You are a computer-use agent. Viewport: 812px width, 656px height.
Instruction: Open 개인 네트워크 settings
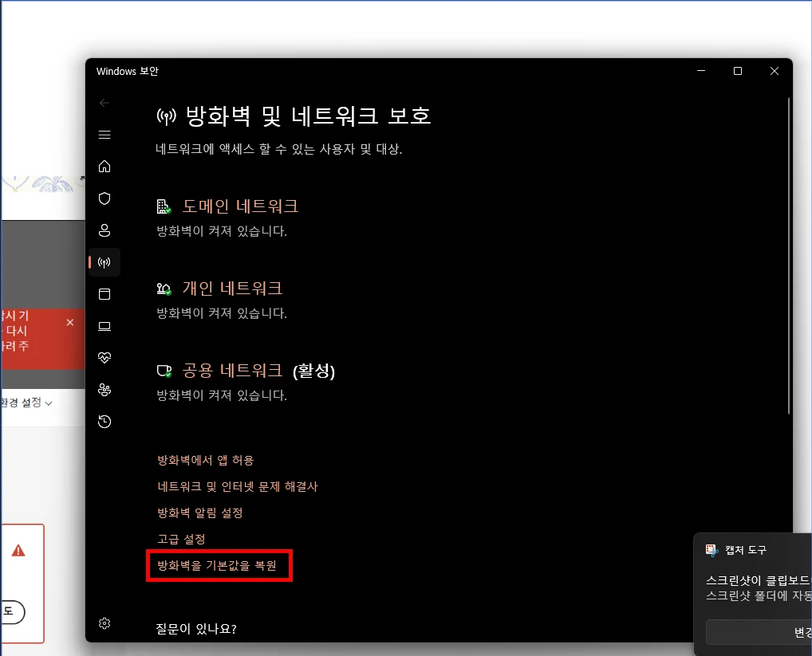coord(233,289)
